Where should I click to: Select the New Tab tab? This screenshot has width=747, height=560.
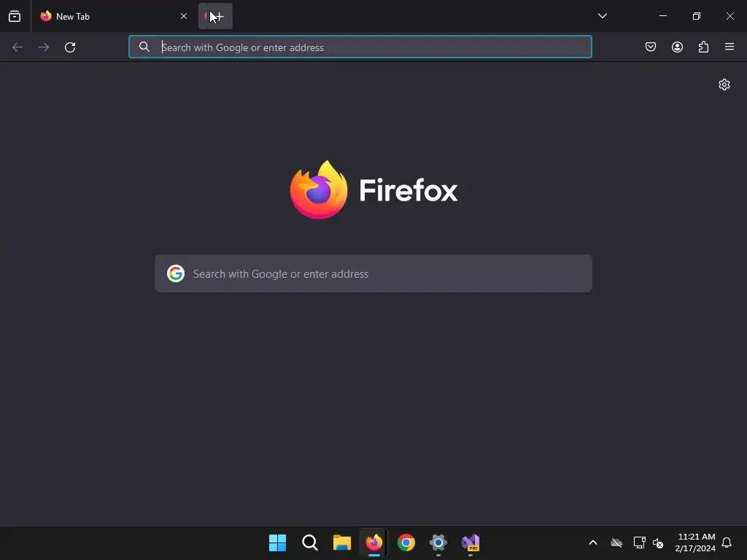pyautogui.click(x=115, y=16)
